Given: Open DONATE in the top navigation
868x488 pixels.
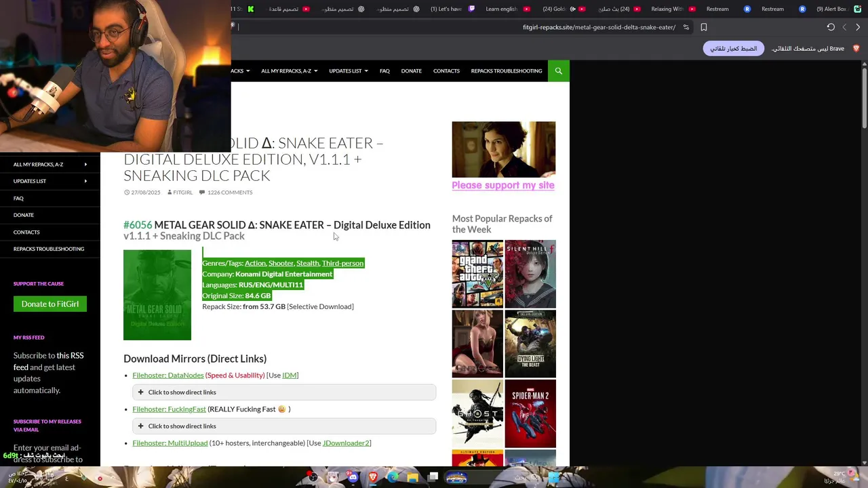Looking at the screenshot, I should point(411,70).
